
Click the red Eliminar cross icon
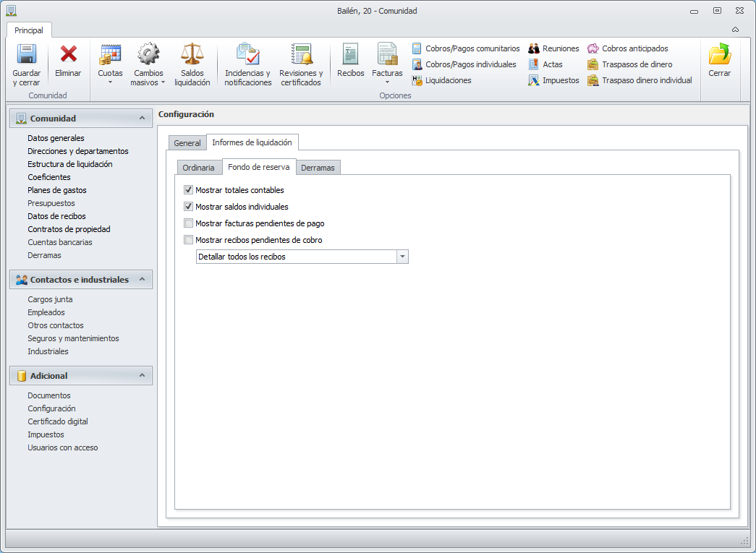click(x=68, y=53)
